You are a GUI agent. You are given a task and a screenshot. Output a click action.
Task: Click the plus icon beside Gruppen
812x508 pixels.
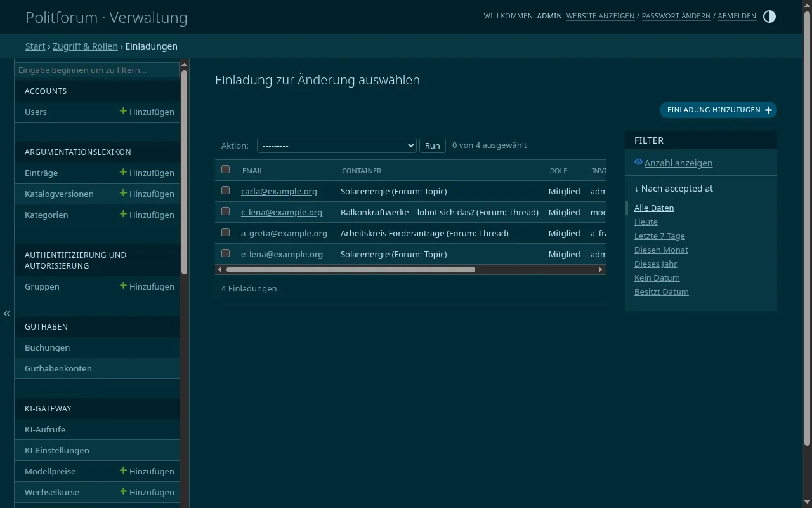123,286
